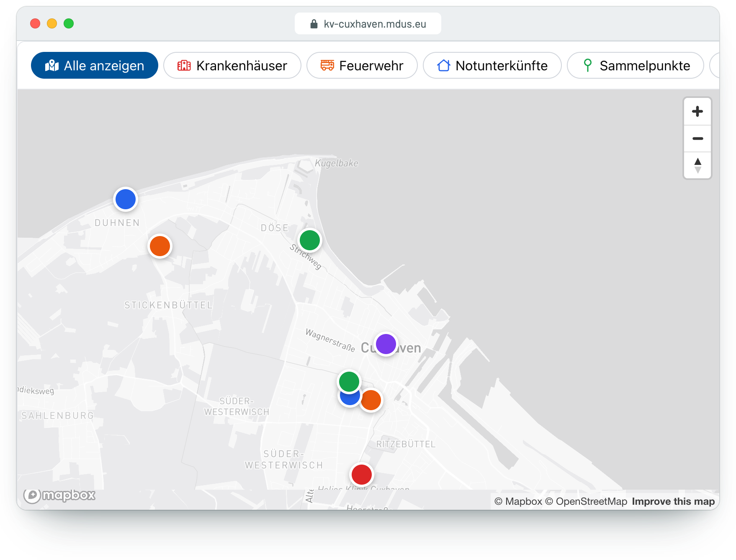Open the green marker near Döse
The width and height of the screenshot is (736, 560).
pyautogui.click(x=310, y=240)
